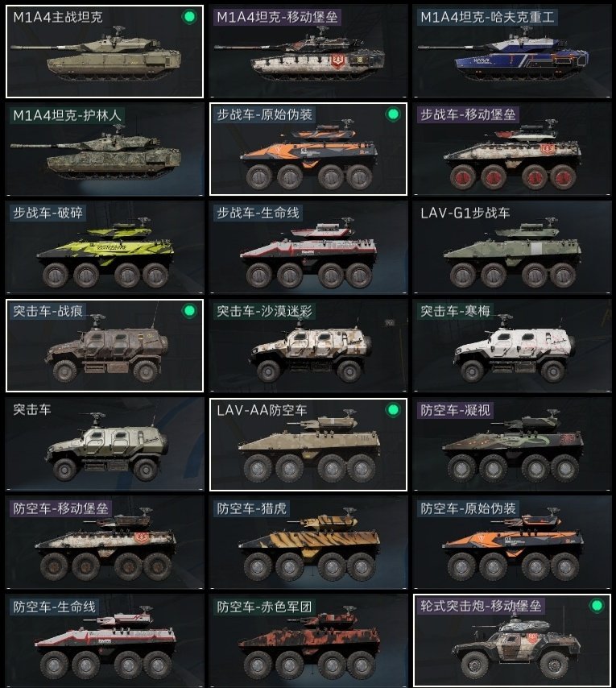Pick the 防空车-赤色军团 red camo skin
This screenshot has height=688, width=616.
coord(308,640)
